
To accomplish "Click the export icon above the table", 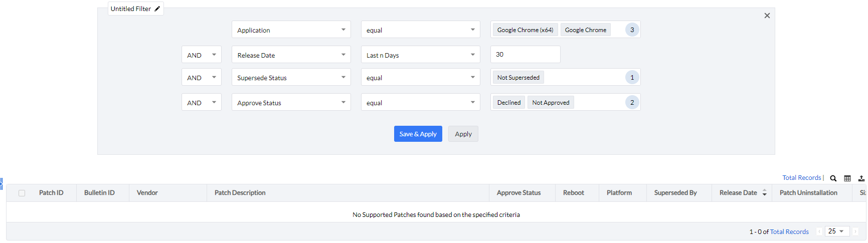I will click(861, 178).
